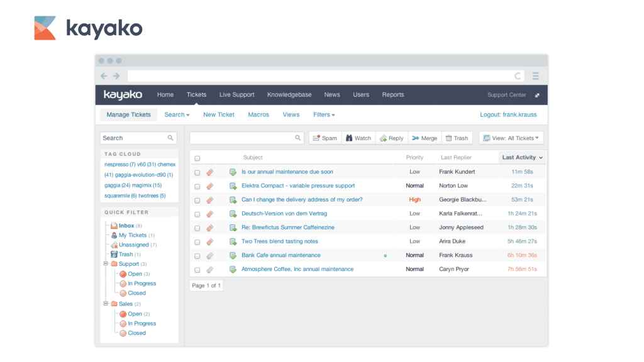This screenshot has width=644, height=362.
Task: Click the Merge tickets button
Action: [423, 138]
